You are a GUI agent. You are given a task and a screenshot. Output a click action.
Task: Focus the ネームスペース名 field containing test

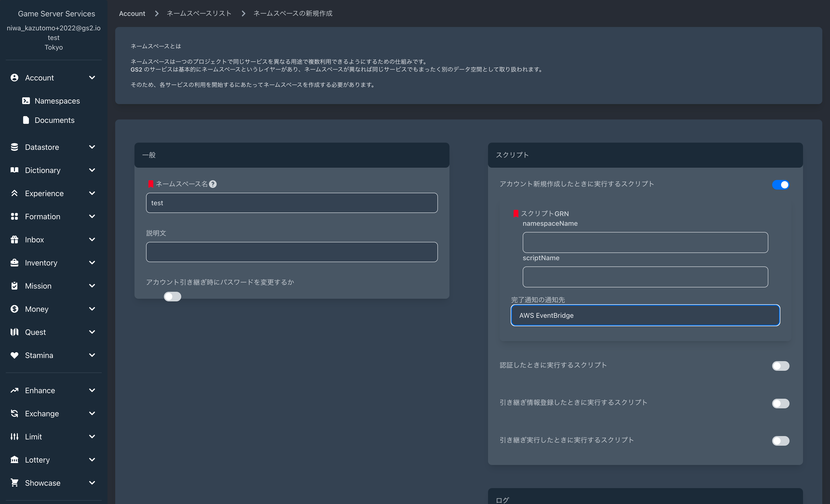292,203
